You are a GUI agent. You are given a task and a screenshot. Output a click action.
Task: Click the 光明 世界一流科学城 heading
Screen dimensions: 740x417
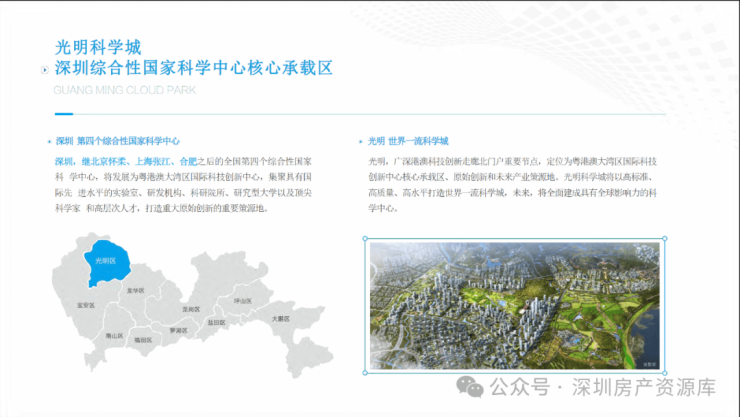pyautogui.click(x=408, y=141)
